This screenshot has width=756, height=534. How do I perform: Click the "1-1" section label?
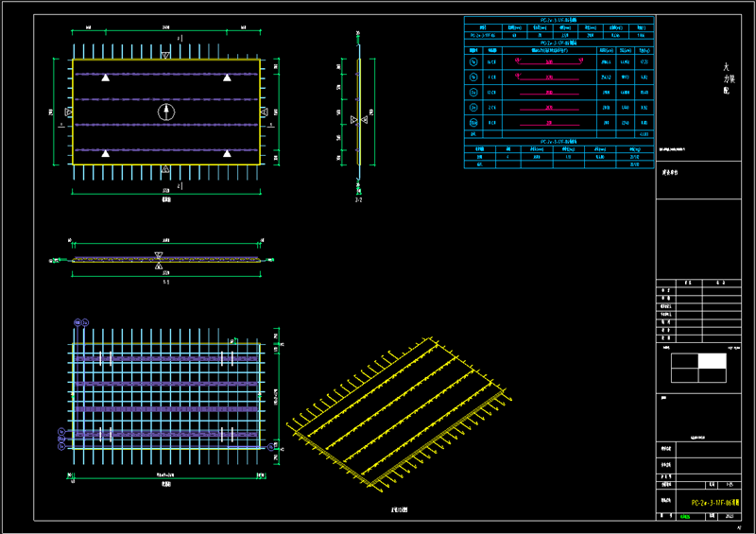[166, 283]
